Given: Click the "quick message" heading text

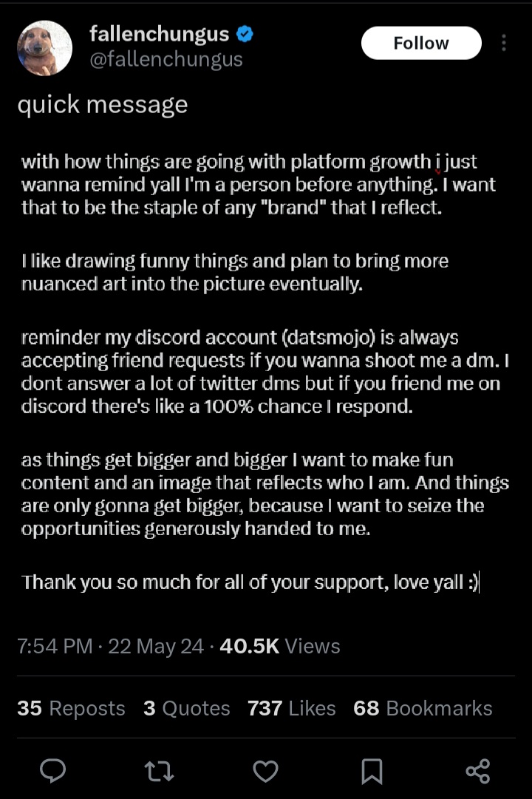Looking at the screenshot, I should pos(103,105).
